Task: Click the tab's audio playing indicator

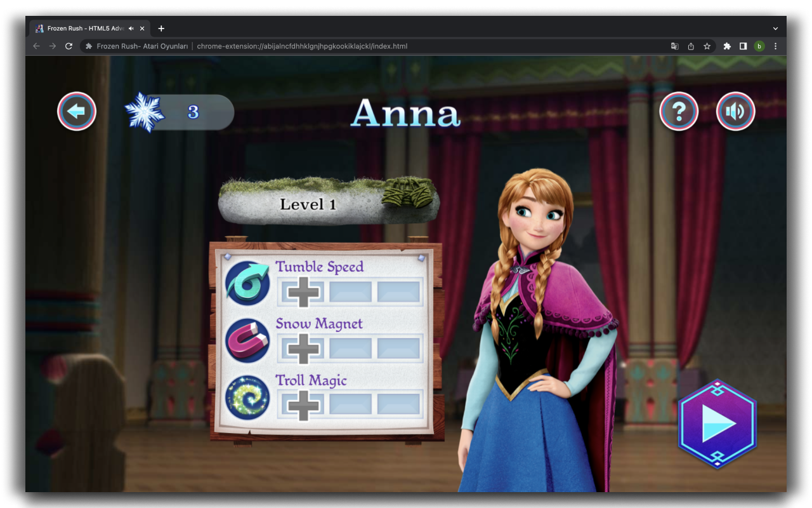Action: (131, 29)
